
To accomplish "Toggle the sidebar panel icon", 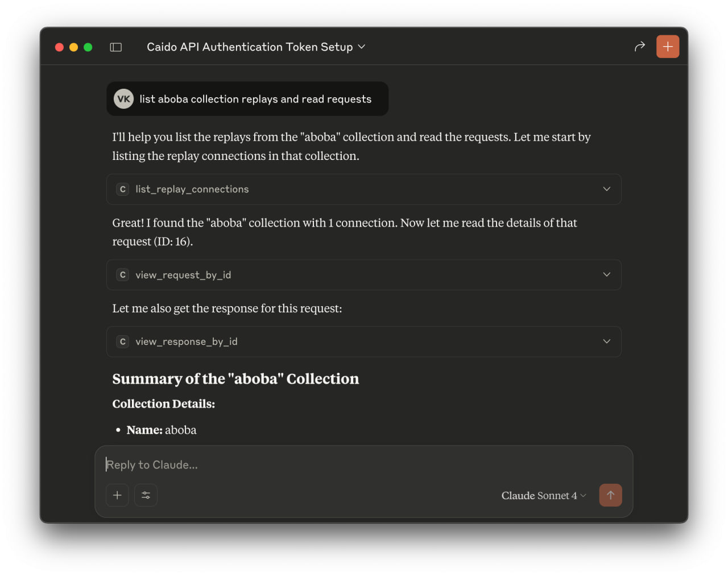I will (115, 47).
